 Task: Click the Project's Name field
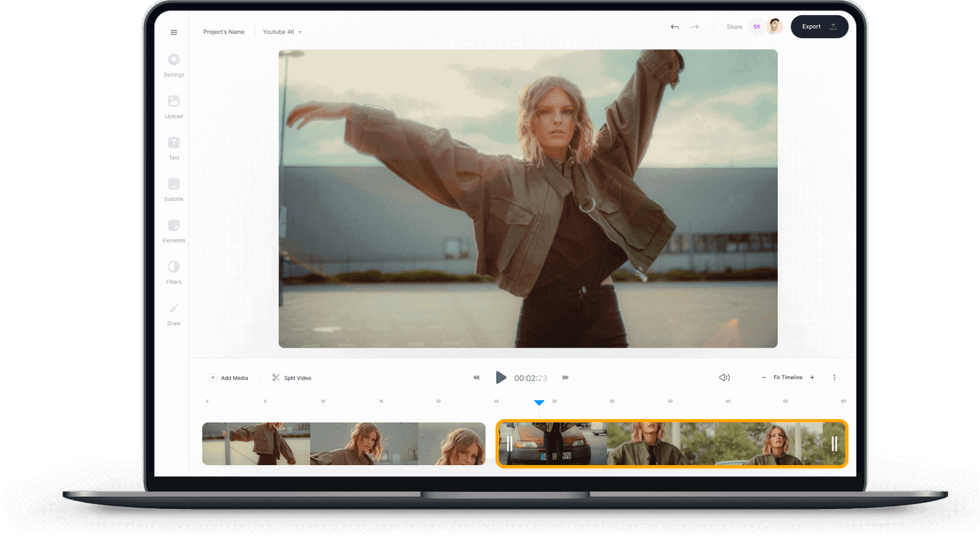click(x=224, y=32)
